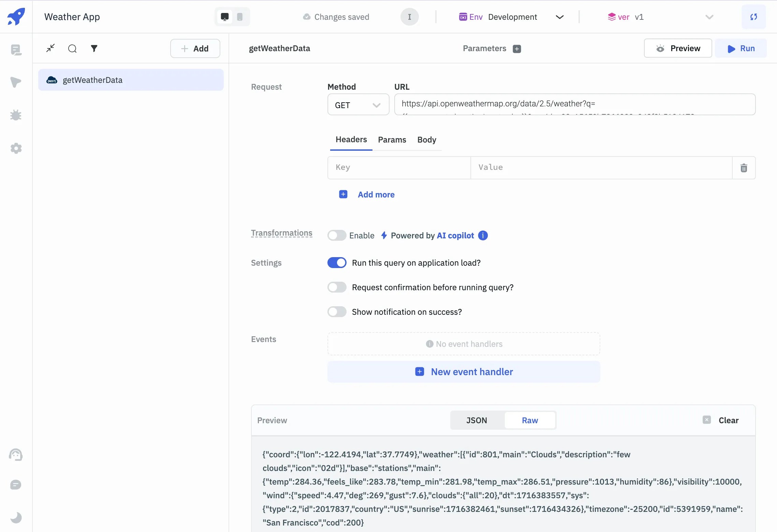Delete the header key-value row with trash icon
Screen dimensions: 777x532
click(744, 167)
